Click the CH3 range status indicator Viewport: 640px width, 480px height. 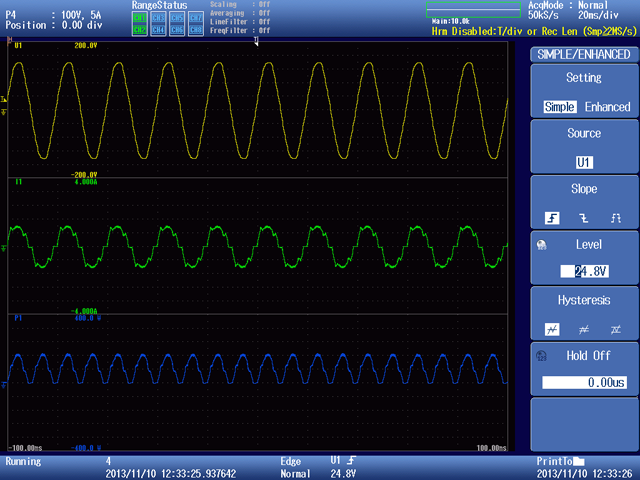[x=158, y=18]
